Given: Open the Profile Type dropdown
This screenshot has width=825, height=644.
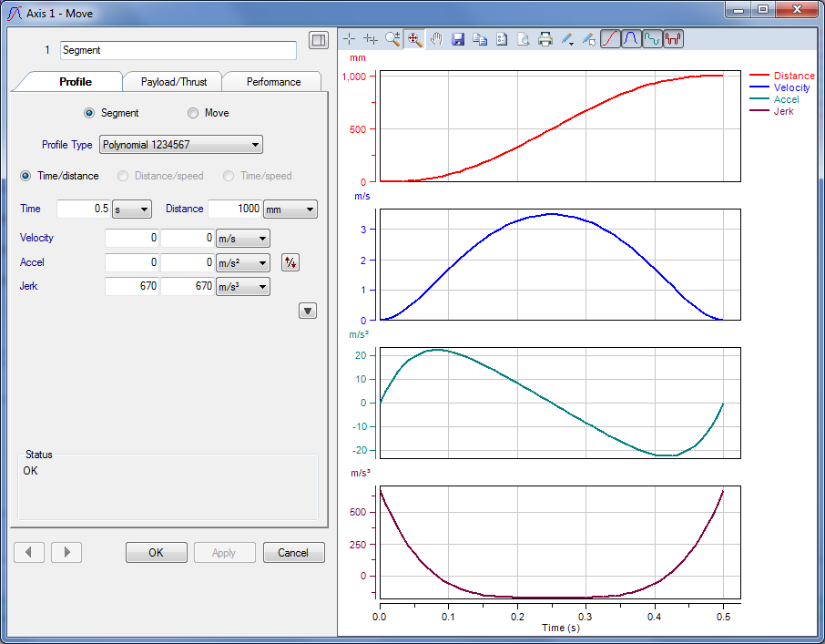Looking at the screenshot, I should tap(180, 144).
